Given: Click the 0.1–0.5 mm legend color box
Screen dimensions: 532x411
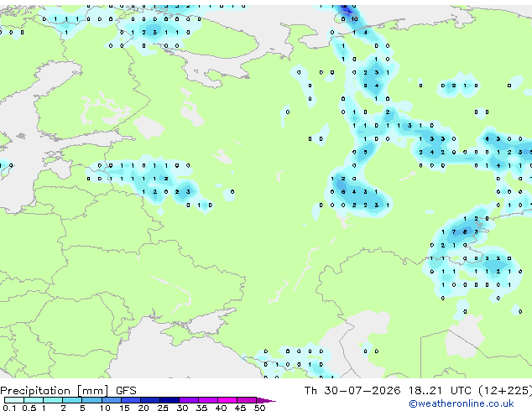Looking at the screenshot, I should click(x=14, y=400).
